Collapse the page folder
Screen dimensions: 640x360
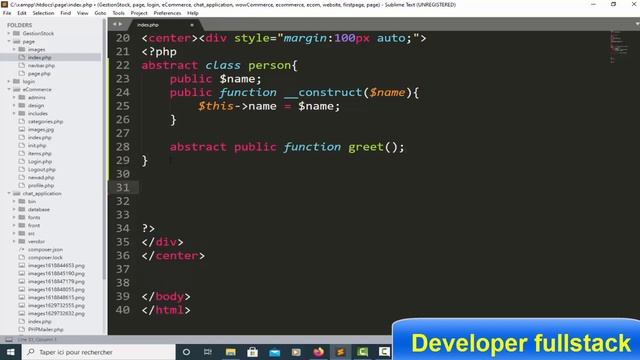[x=9, y=41]
